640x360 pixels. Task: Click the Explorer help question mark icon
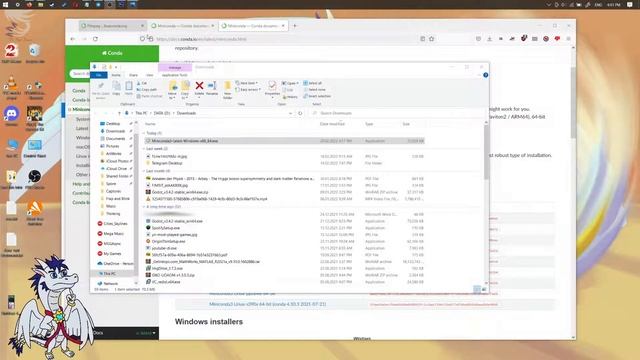(x=486, y=75)
